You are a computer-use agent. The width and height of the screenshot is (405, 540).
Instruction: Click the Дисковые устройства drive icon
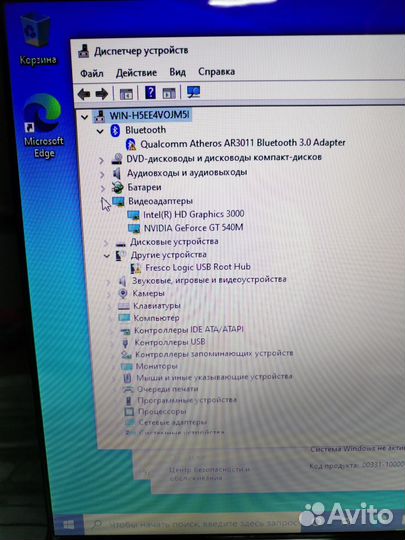tap(121, 244)
